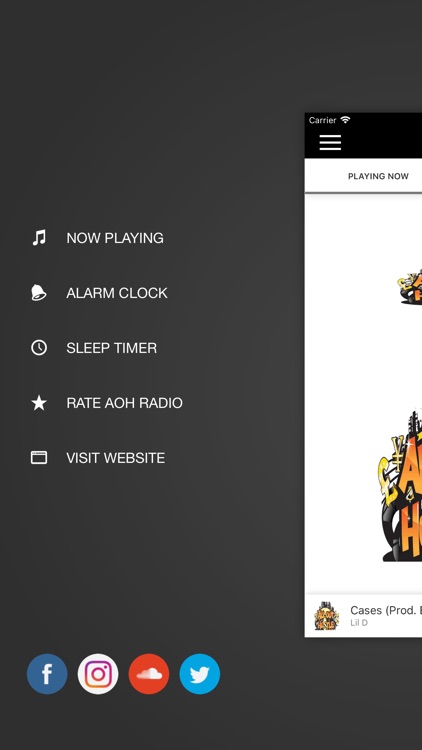Image resolution: width=422 pixels, height=750 pixels.
Task: Click the alarm bell icon
Action: [x=39, y=293]
